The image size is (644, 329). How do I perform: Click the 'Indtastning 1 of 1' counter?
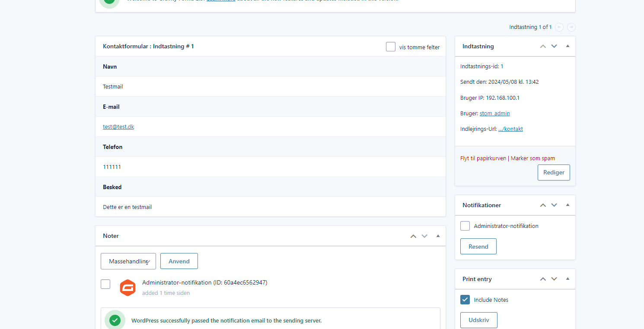click(x=530, y=27)
